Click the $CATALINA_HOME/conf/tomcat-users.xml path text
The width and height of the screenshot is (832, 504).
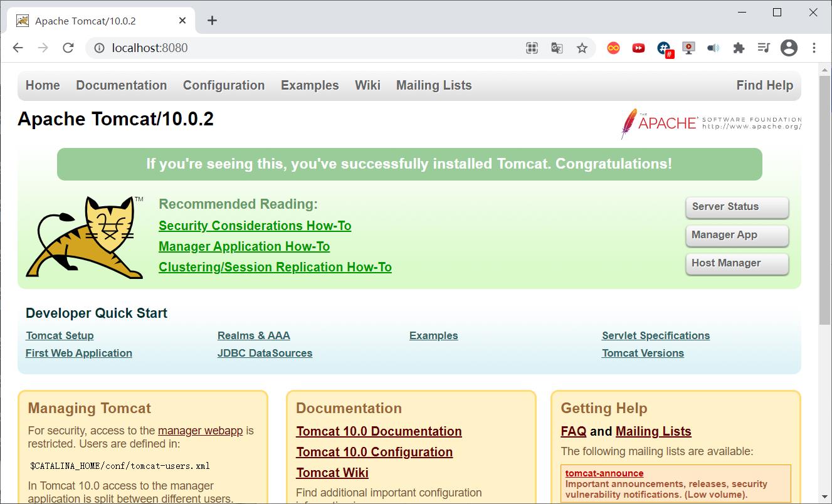pos(120,466)
